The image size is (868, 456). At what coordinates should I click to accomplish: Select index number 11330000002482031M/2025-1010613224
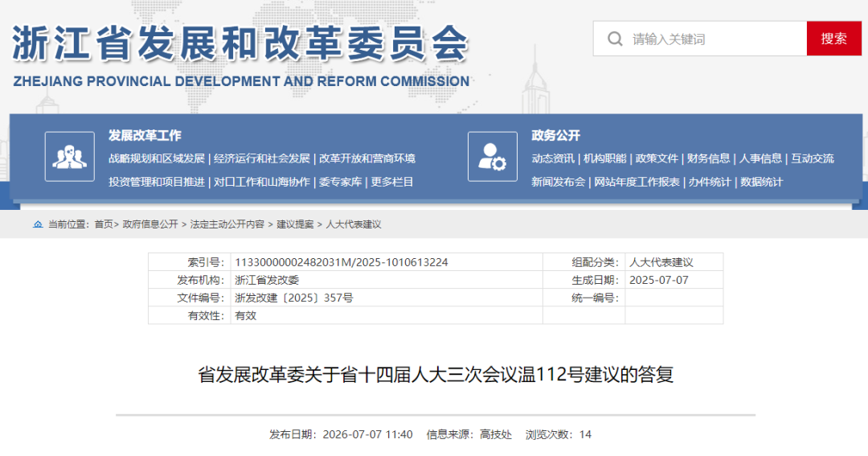click(342, 262)
